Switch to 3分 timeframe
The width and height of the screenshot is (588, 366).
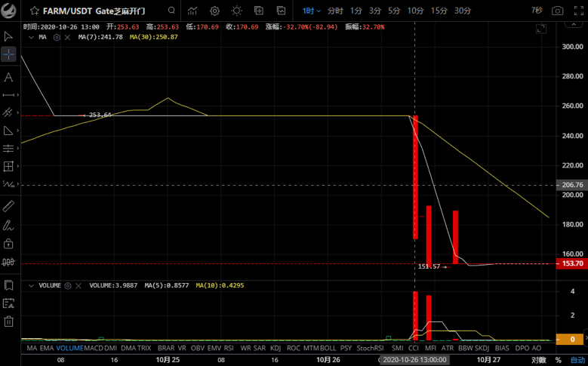(x=375, y=11)
